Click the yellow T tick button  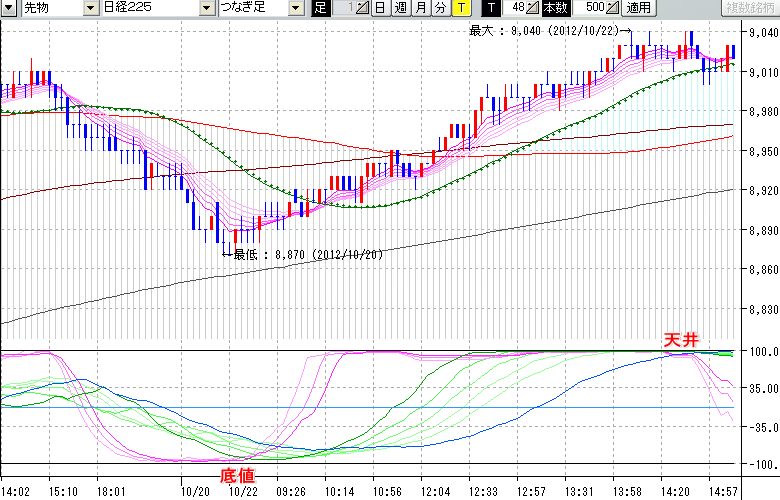460,8
